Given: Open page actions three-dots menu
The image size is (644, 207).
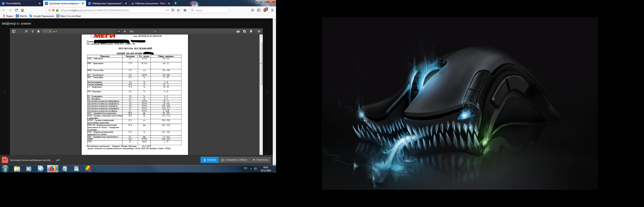Looking at the screenshot, I should 167,10.
